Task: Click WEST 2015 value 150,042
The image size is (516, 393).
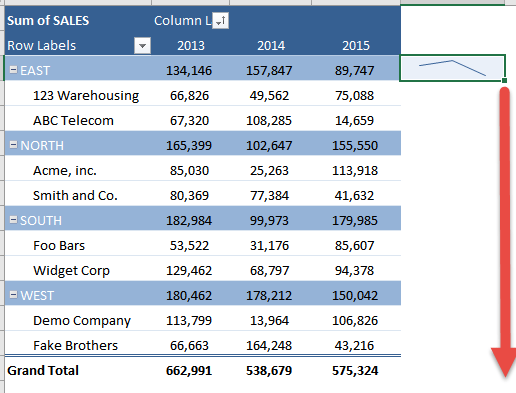Action: pos(355,296)
